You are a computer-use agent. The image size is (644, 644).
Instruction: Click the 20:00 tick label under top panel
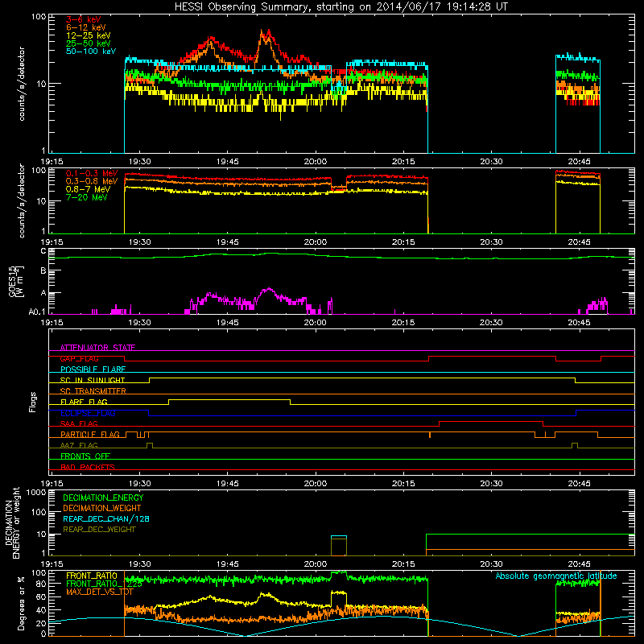click(x=316, y=162)
